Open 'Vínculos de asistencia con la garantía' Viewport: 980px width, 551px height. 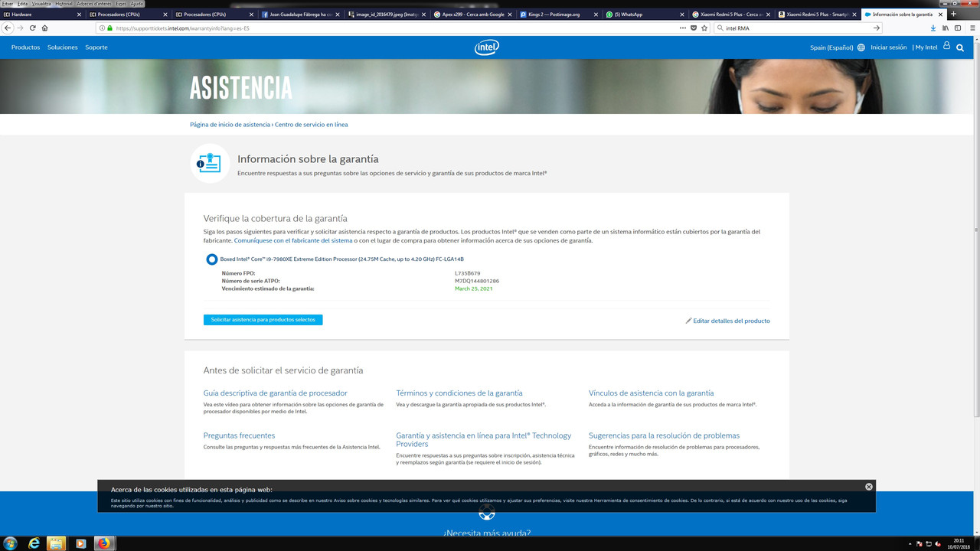click(x=651, y=393)
